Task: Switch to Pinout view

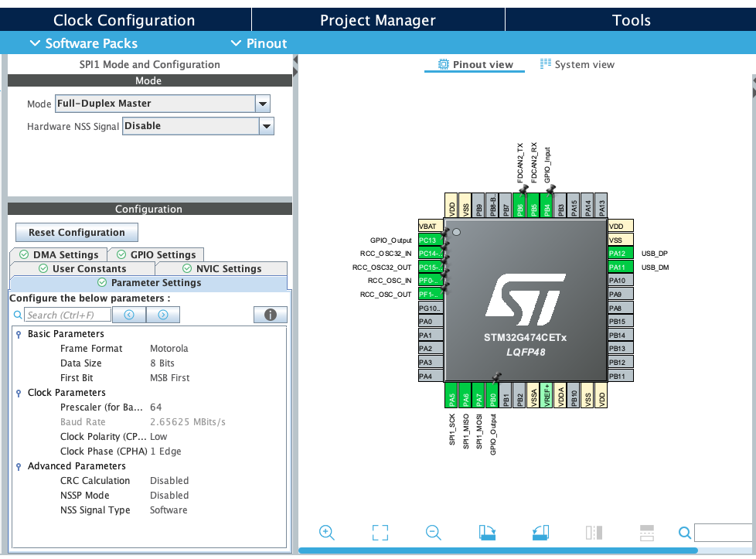Action: point(475,65)
